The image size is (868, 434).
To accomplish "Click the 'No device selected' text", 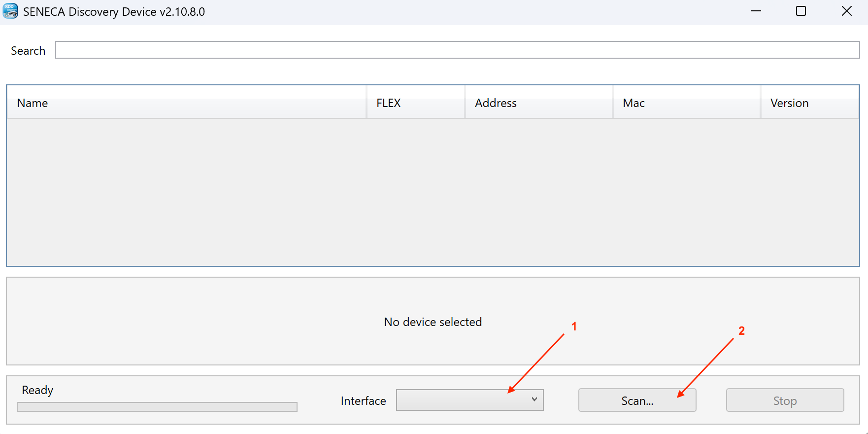I will coord(433,322).
